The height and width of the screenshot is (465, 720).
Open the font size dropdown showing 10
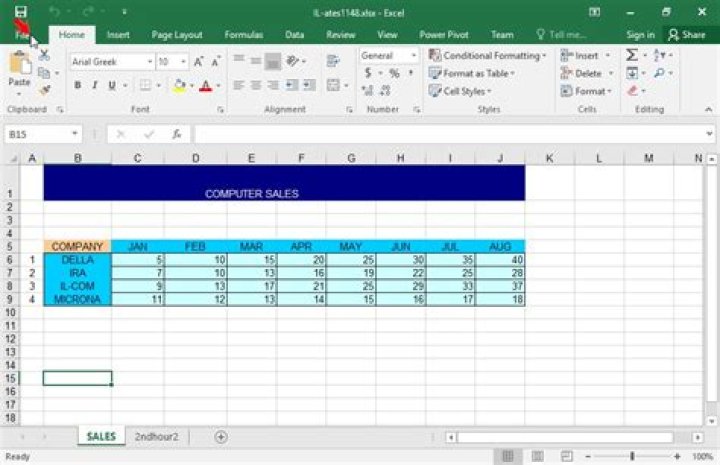click(183, 62)
